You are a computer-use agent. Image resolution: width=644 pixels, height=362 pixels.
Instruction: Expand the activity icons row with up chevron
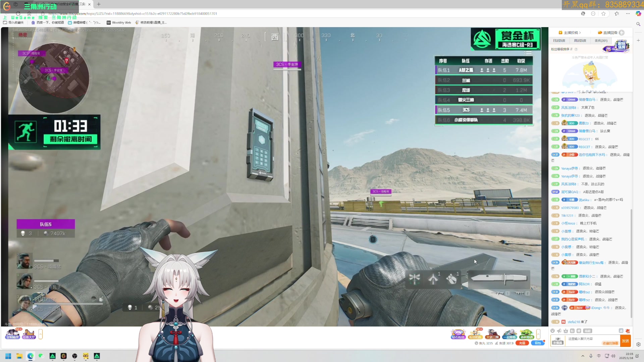538,334
